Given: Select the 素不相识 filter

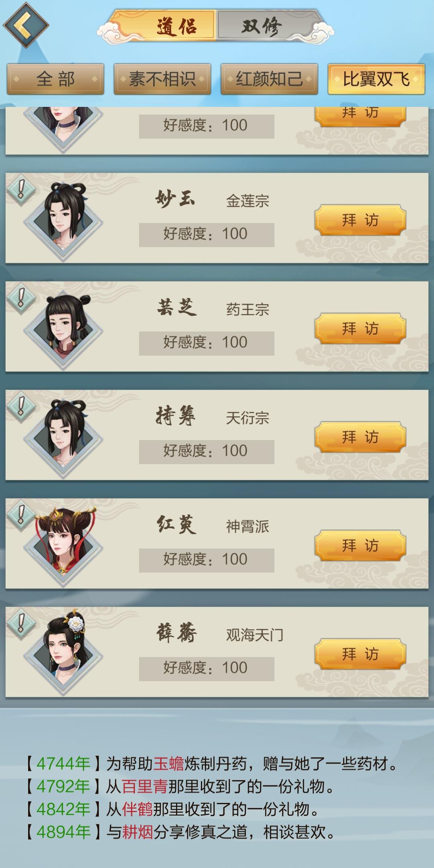Looking at the screenshot, I should 162,79.
